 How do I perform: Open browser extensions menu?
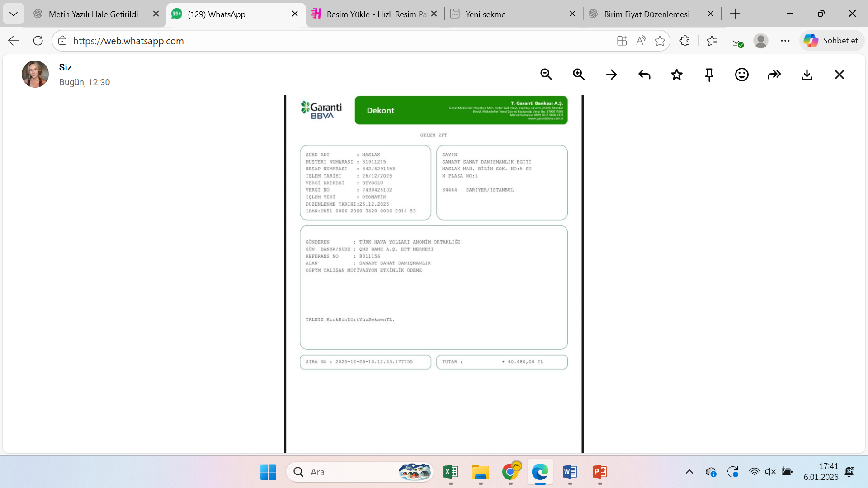tap(685, 41)
